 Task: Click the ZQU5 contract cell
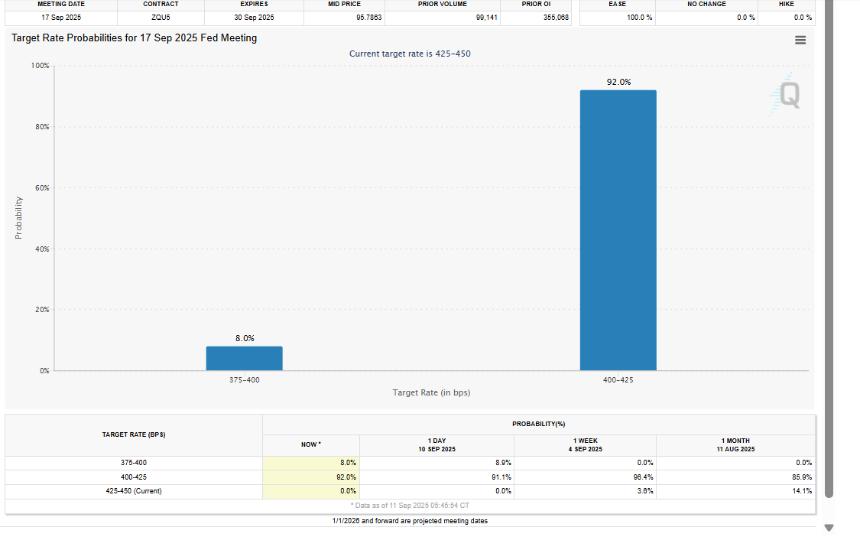coord(160,17)
